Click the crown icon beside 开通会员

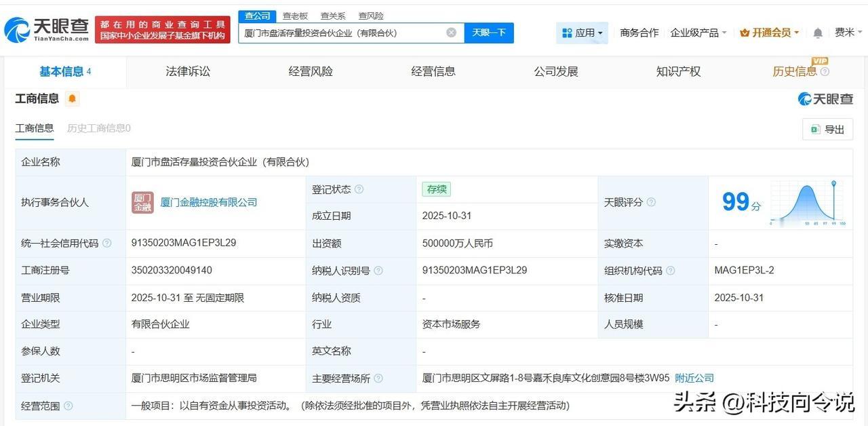tap(746, 32)
